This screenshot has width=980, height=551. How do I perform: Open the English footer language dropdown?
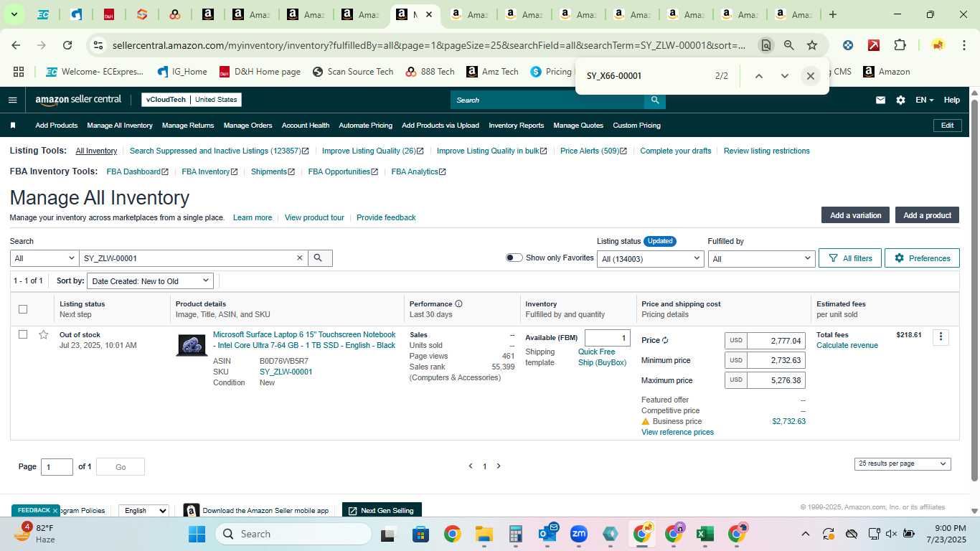[143, 511]
